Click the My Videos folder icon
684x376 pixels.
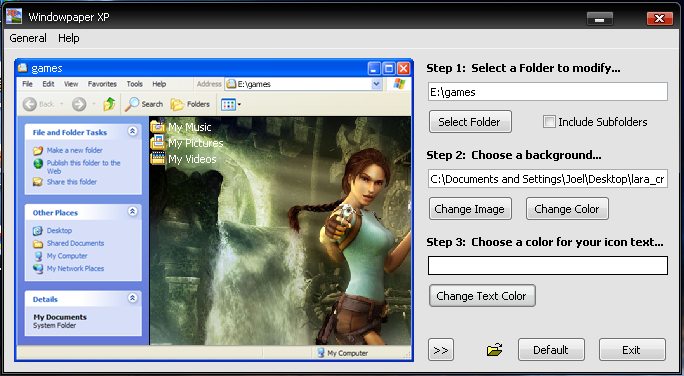(x=157, y=158)
